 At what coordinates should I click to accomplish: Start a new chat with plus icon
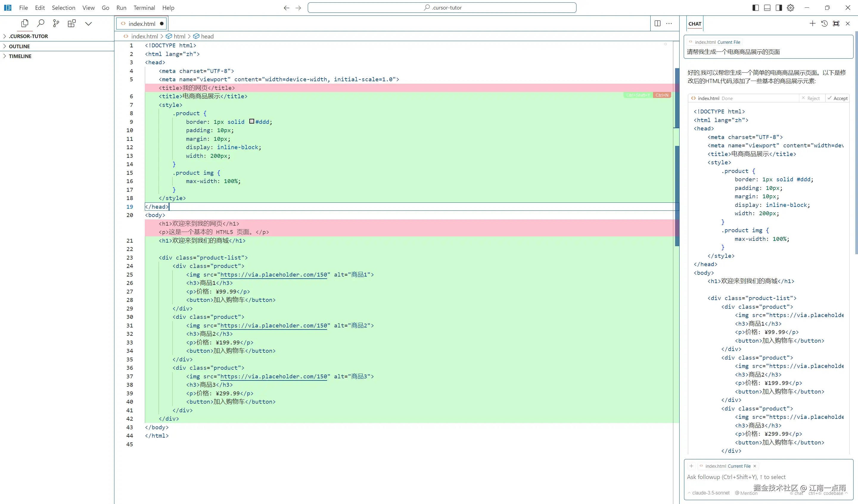812,24
